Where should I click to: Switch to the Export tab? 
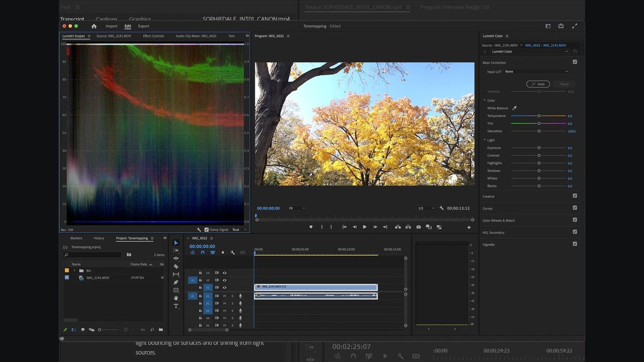tap(143, 26)
